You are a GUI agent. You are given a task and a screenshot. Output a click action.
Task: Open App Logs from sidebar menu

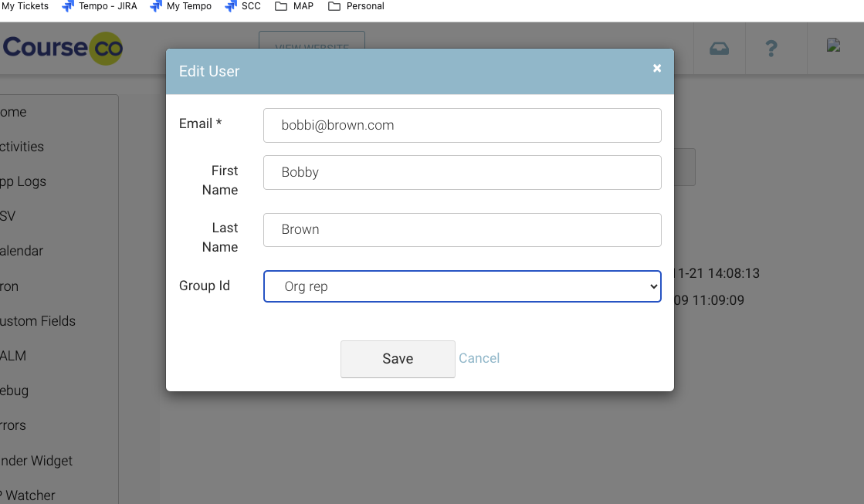click(x=23, y=181)
